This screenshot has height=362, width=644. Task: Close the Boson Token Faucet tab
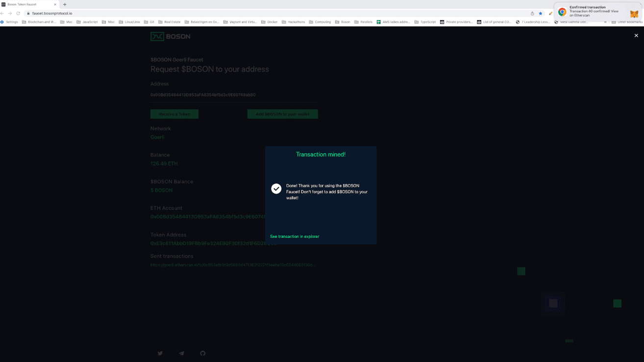pos(55,4)
